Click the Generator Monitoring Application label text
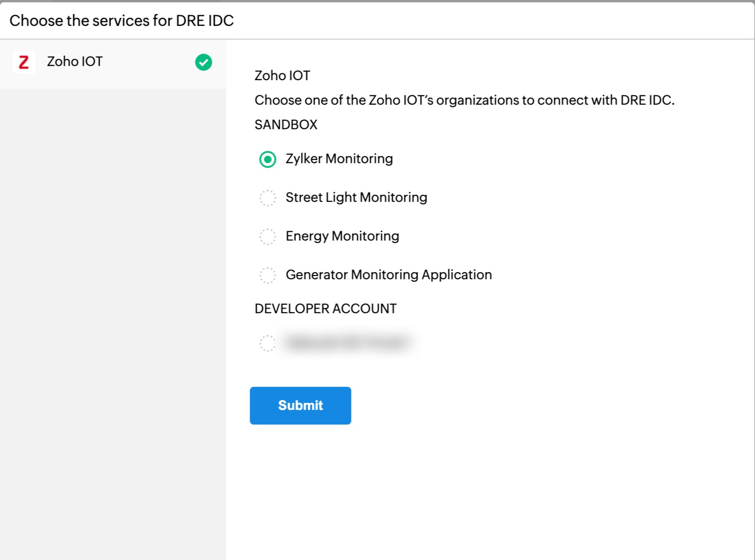The height and width of the screenshot is (560, 755). click(x=389, y=275)
